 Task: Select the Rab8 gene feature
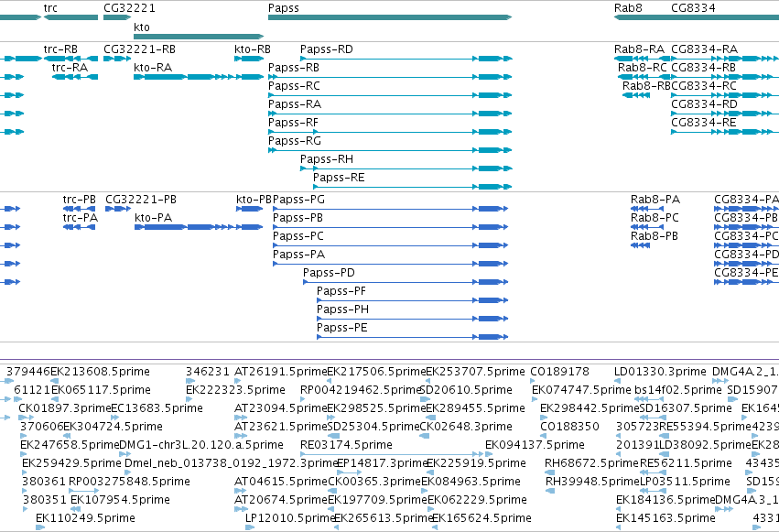coord(641,17)
